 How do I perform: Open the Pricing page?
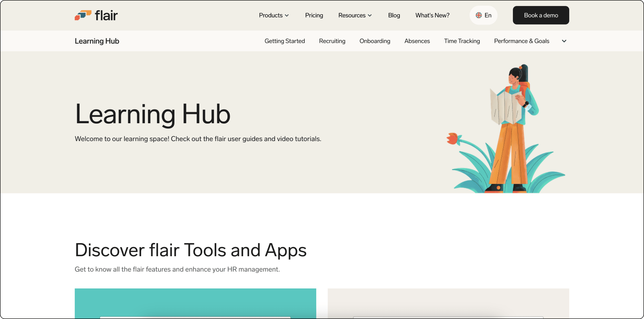314,15
